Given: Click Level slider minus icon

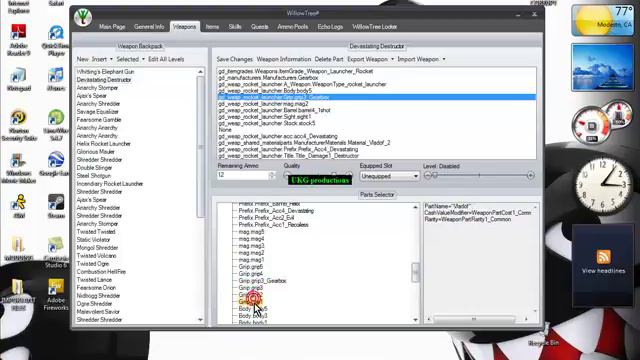Looking at the screenshot, I should point(427,176).
